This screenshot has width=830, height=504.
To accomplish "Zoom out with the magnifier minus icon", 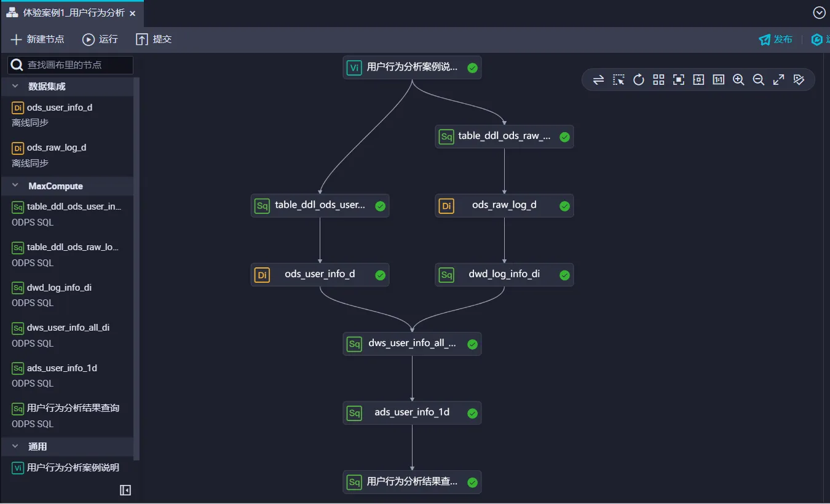I will click(759, 80).
